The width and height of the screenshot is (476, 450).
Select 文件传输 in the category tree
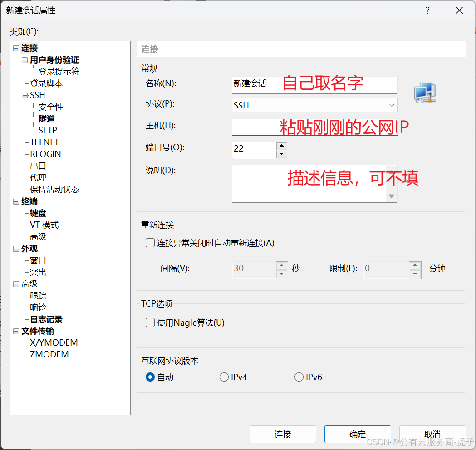point(37,331)
